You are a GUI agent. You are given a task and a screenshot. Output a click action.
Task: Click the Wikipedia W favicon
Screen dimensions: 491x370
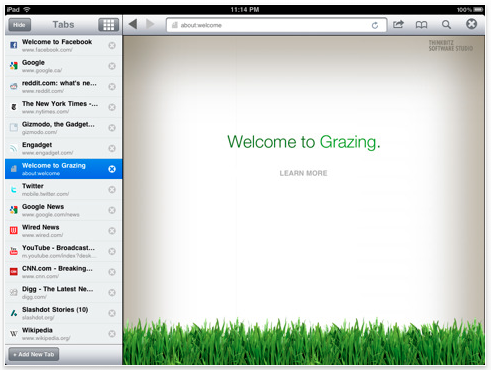coord(14,333)
